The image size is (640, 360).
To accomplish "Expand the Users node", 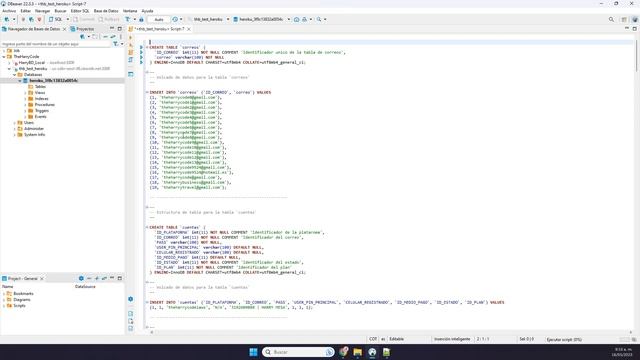I will click(15, 122).
